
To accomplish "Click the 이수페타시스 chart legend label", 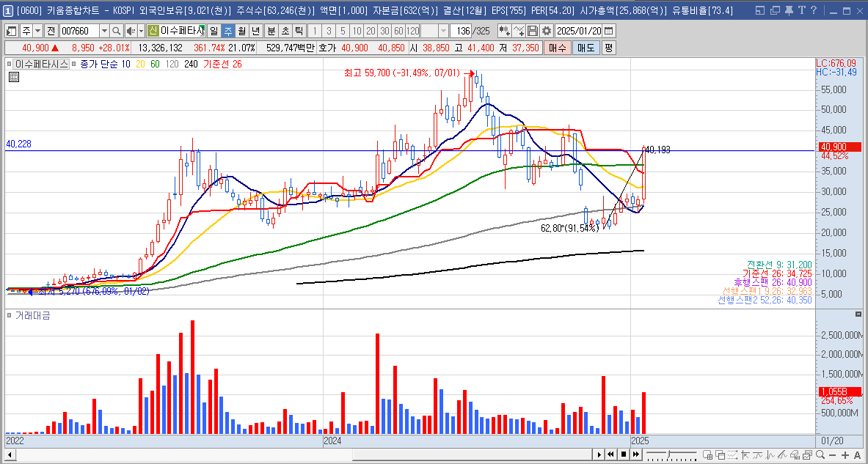I will (x=42, y=65).
